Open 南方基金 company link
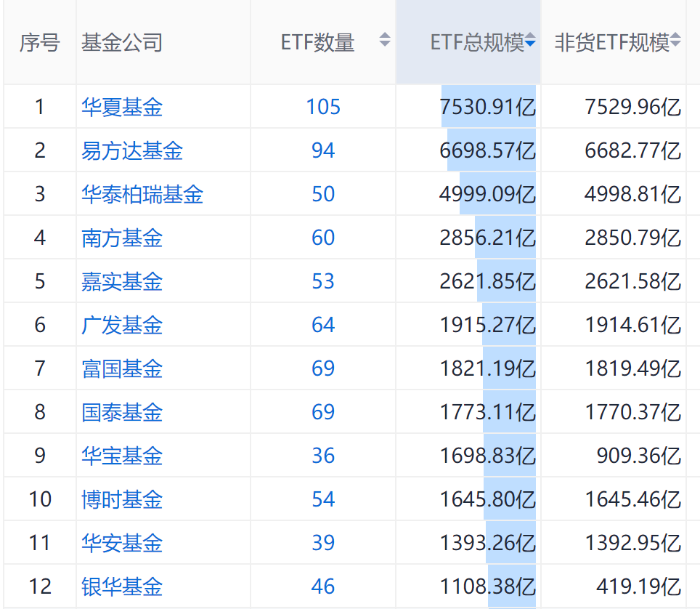 tap(122, 238)
